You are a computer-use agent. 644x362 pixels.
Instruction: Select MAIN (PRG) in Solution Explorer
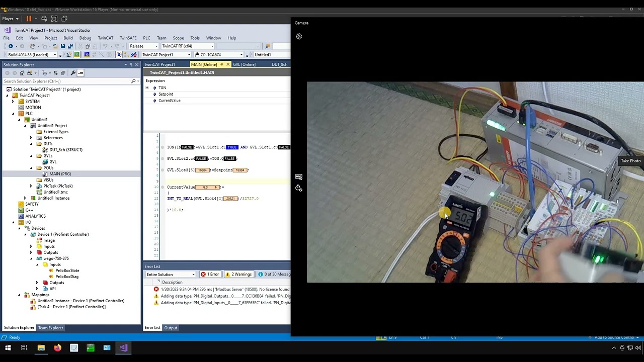[60, 174]
